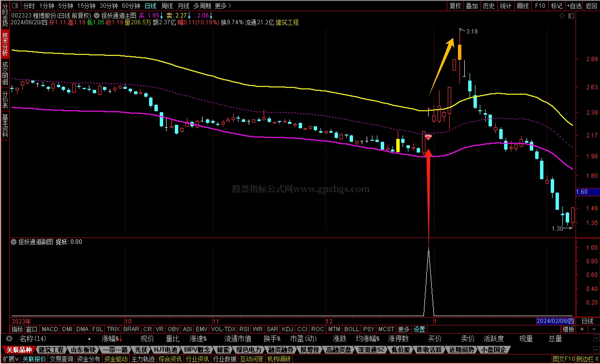600x364 pixels.
Task: Click the split-window icon beside the diamond
Action: tap(571, 16)
